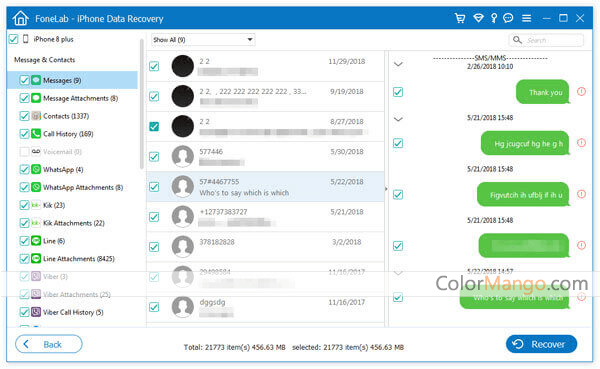
Task: Toggle the iPhone 8 plus checkbox
Action: (13, 39)
